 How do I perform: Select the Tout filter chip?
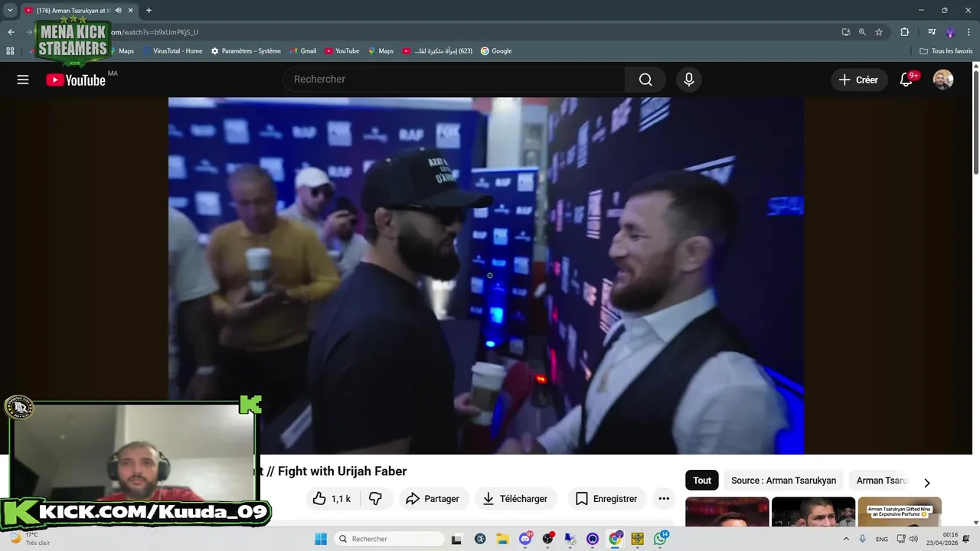tap(702, 481)
